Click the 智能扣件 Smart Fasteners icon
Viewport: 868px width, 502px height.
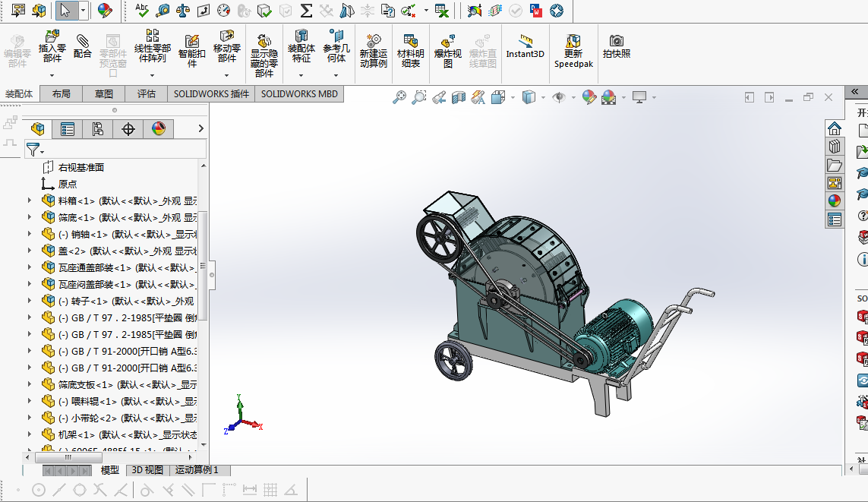(x=191, y=50)
